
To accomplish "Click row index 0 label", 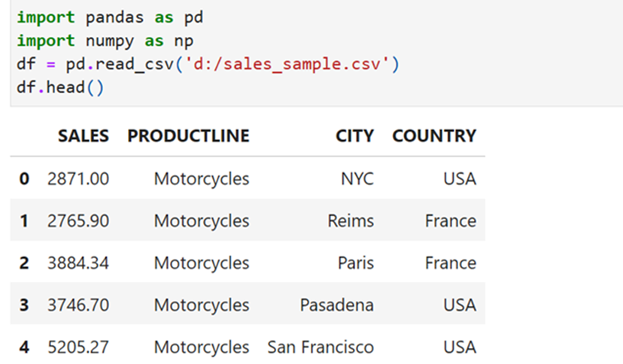I will coord(24,179).
